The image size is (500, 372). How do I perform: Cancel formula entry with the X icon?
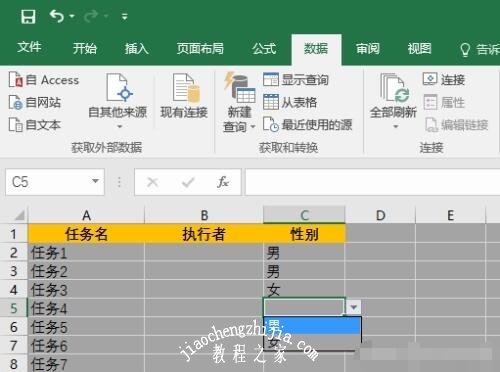[x=153, y=182]
